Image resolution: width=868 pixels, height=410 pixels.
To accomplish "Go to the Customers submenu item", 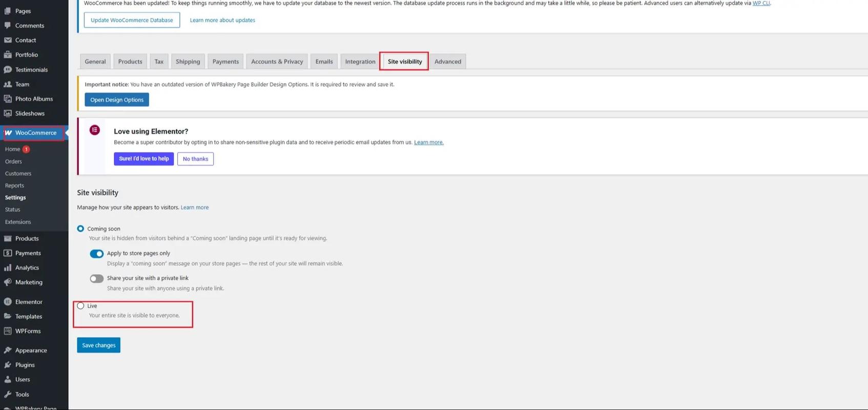I will point(18,174).
